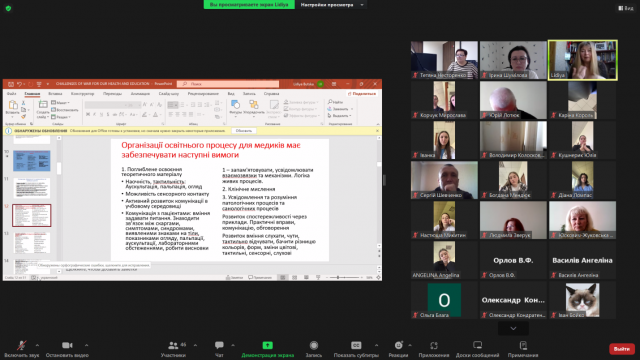The width and height of the screenshot is (640, 360).
Task: Show more participants with down chevron
Action: tap(513, 328)
